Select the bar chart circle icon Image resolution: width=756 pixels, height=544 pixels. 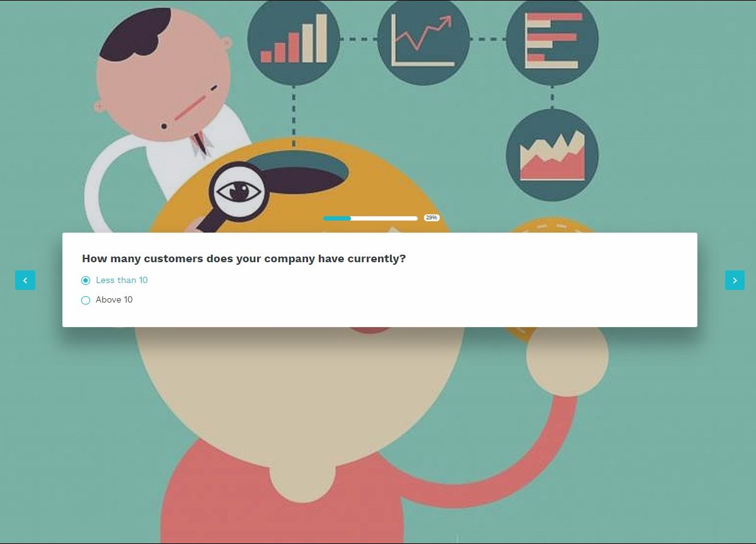coord(294,39)
